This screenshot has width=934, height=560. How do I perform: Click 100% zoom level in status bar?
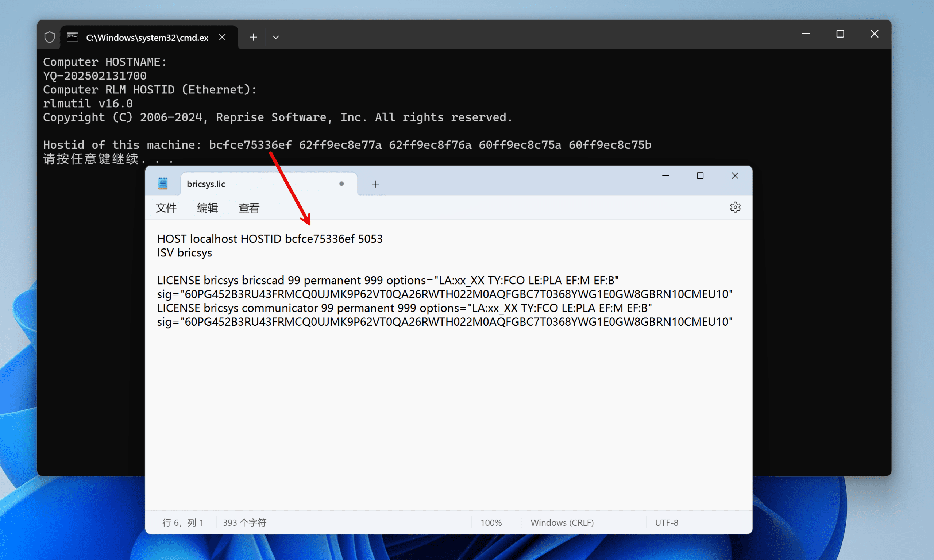pos(491,523)
